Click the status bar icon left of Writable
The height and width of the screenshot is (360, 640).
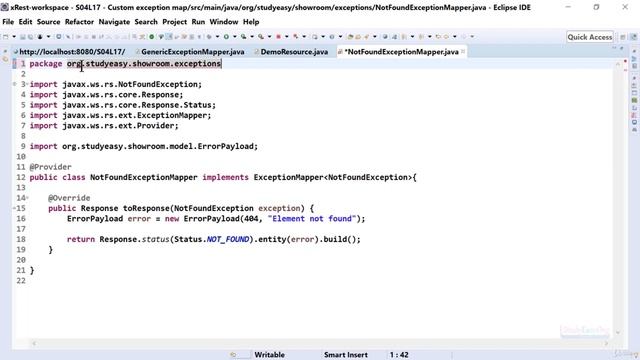233,355
